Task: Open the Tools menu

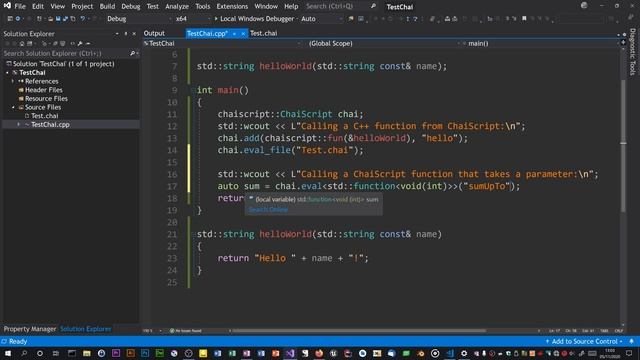Action: tap(202, 7)
